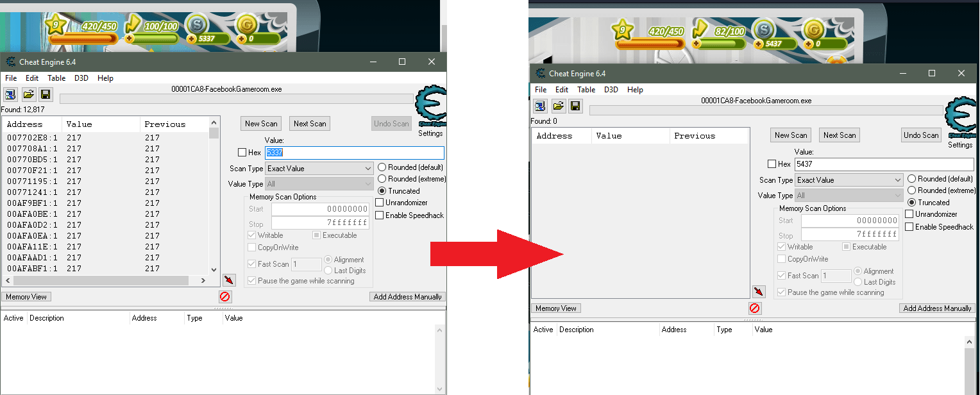
Task: Toggle Hex checkbox in right window
Action: [x=772, y=164]
